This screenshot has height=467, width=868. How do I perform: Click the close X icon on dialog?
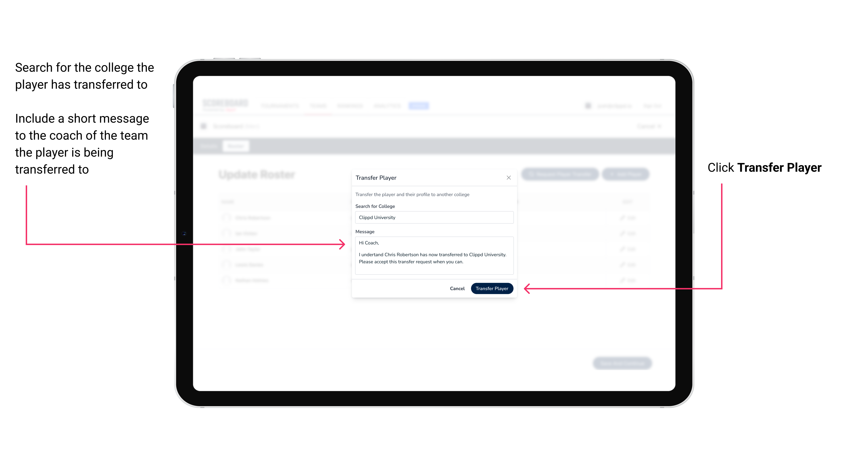508,178
